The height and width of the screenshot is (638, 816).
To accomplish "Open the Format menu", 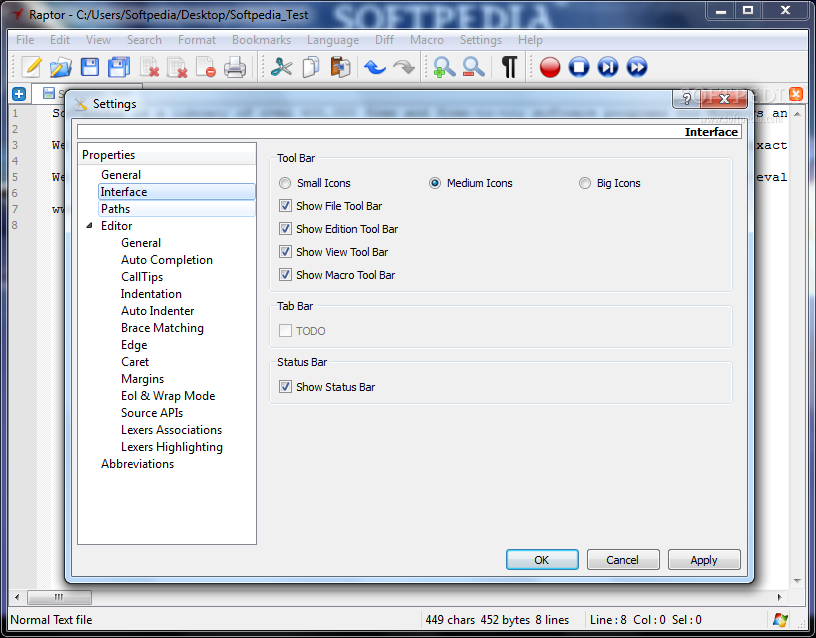I will tap(197, 40).
